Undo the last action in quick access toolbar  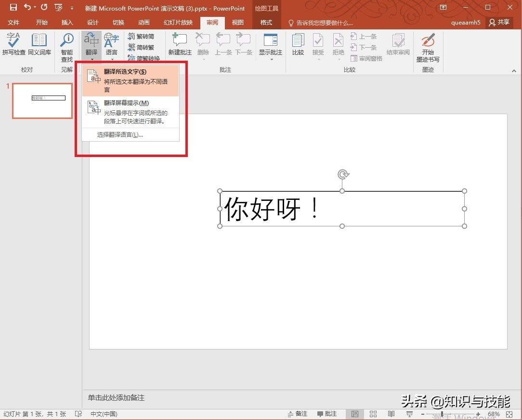tap(28, 7)
